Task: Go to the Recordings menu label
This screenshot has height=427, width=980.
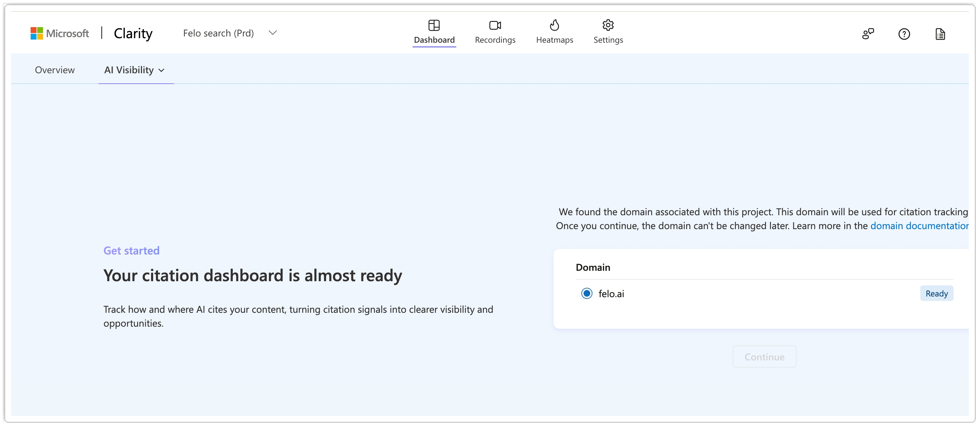Action: pyautogui.click(x=495, y=40)
